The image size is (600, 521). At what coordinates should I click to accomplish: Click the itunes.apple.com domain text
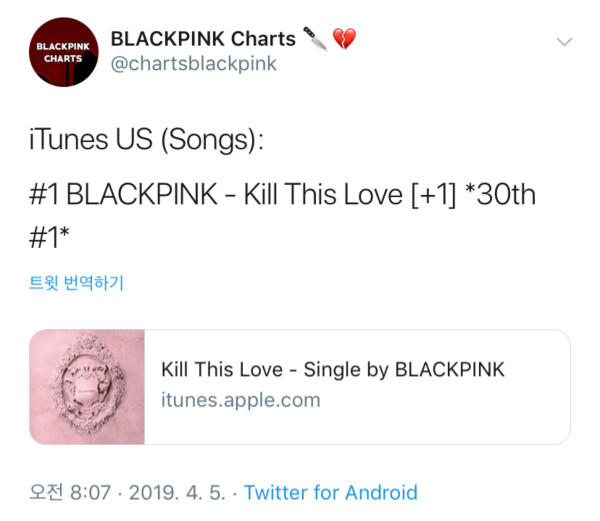(x=240, y=400)
